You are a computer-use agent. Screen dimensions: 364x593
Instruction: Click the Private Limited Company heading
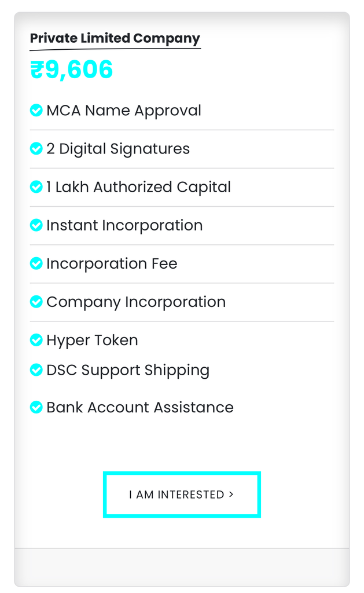coord(115,38)
